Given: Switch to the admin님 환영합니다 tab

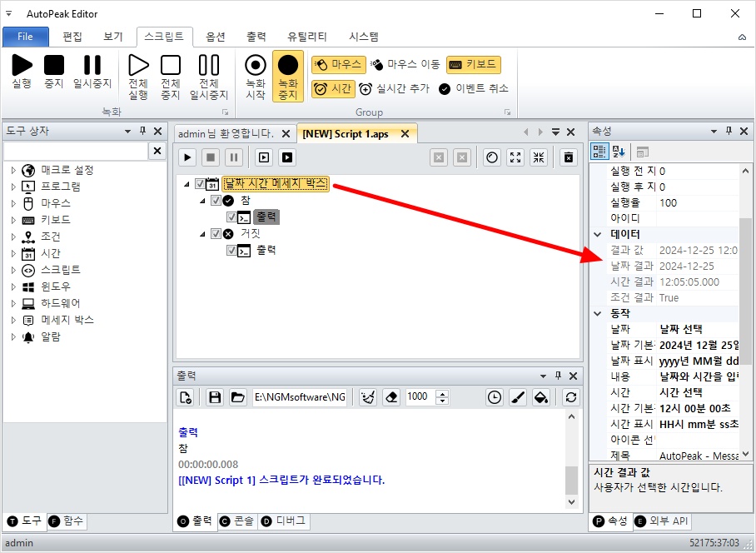Looking at the screenshot, I should pyautogui.click(x=226, y=133).
